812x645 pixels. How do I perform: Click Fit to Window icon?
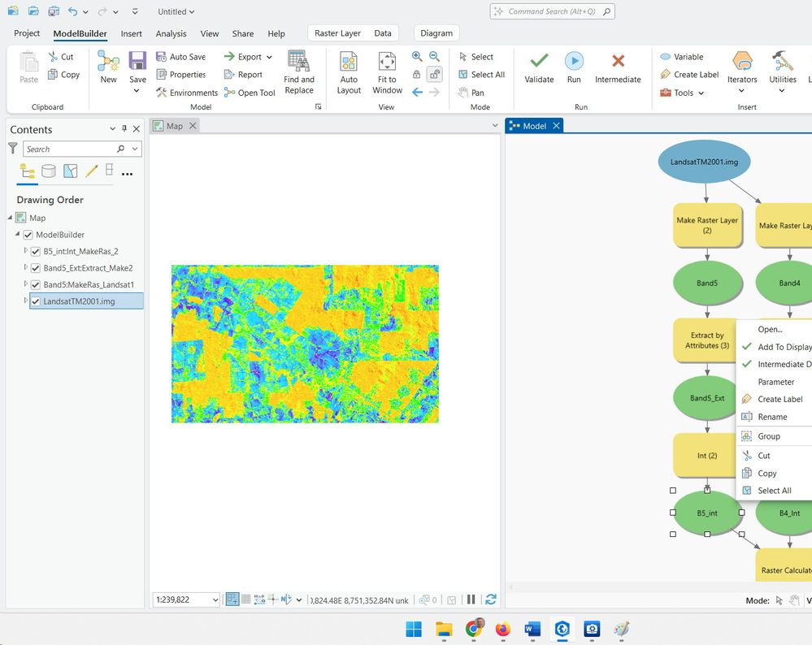point(387,63)
